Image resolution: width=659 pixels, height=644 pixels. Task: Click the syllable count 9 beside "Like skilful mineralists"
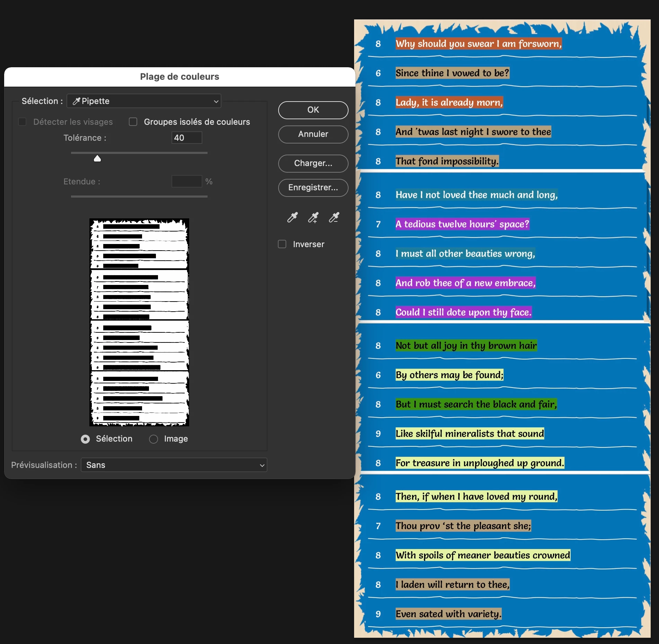(378, 434)
